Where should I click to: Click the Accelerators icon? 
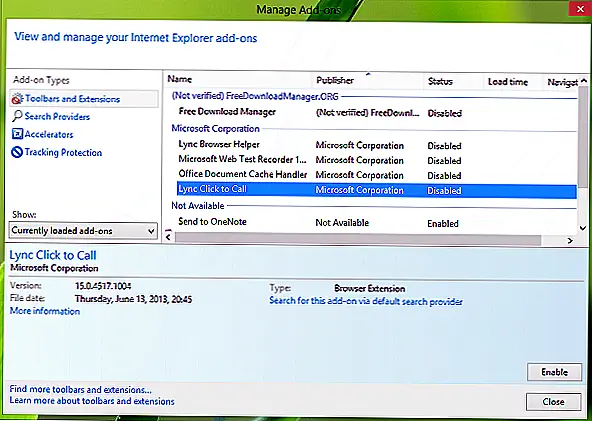[17, 134]
